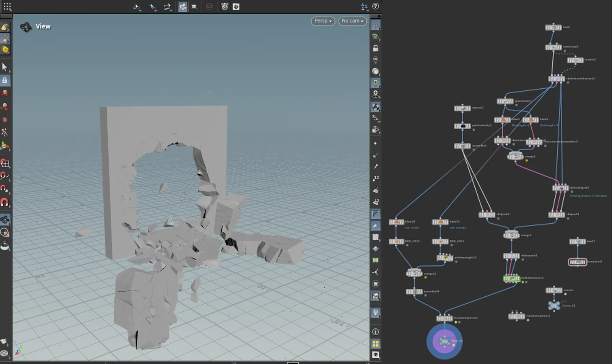Select the rbdbulletsolver green node
Viewport: 612px width, 364px height.
511,278
